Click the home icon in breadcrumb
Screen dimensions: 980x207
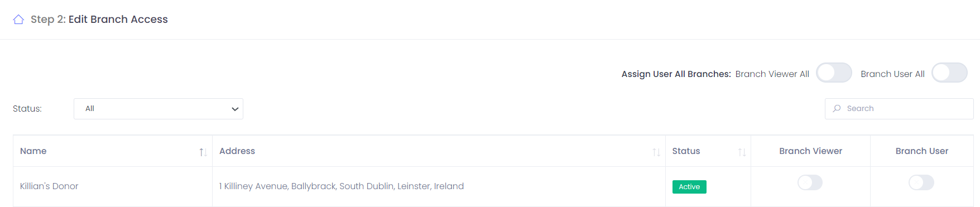(18, 20)
